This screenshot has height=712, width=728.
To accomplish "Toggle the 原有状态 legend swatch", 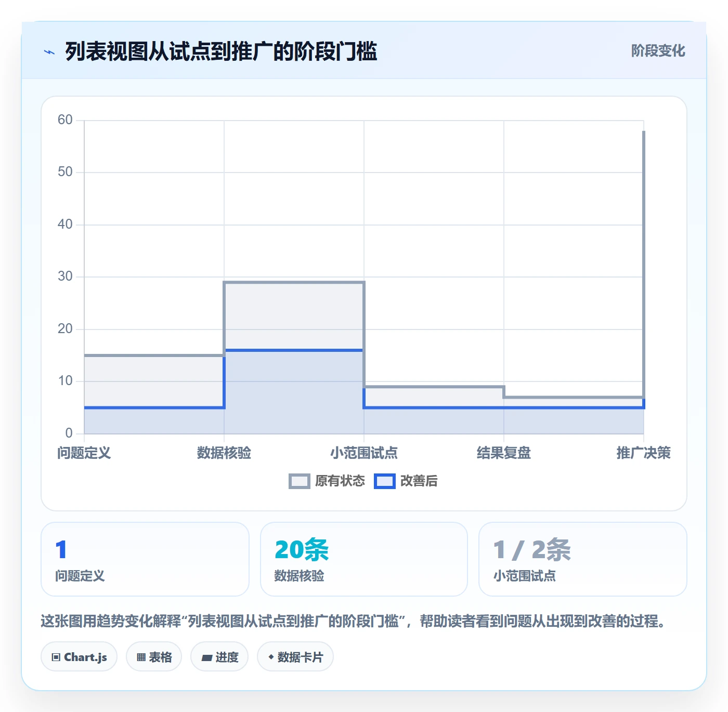I will click(x=300, y=481).
